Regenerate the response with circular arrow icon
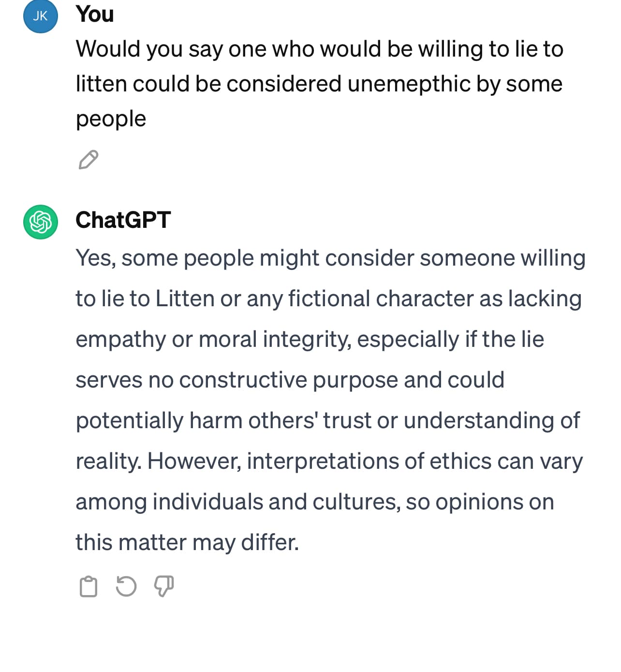The width and height of the screenshot is (621, 672). [x=126, y=586]
